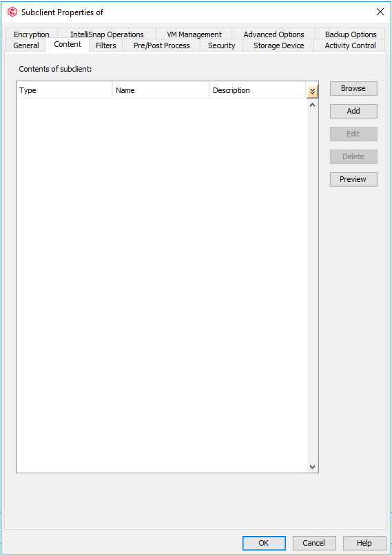Click the Add button
392x556 pixels.
[x=353, y=111]
